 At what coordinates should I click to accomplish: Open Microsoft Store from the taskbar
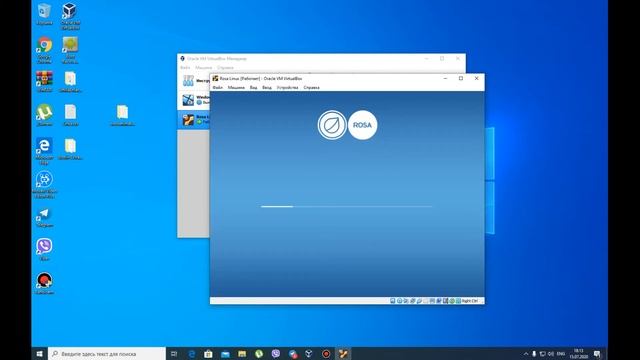[x=208, y=353]
